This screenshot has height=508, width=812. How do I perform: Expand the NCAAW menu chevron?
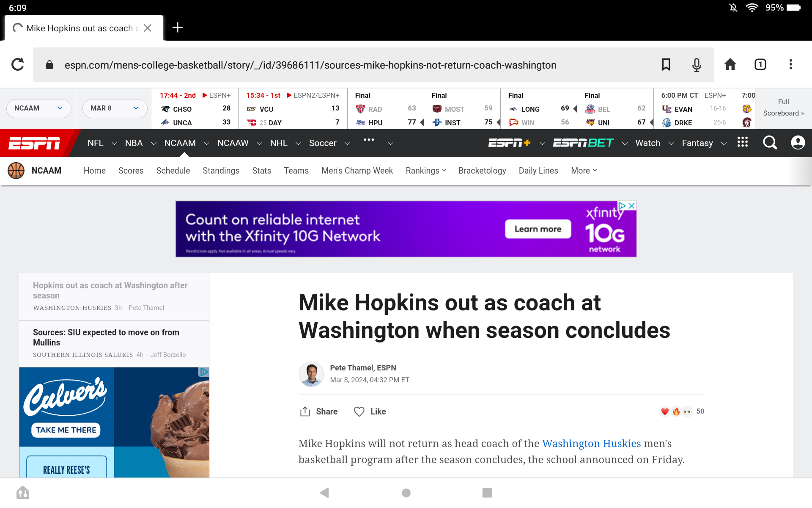(259, 144)
